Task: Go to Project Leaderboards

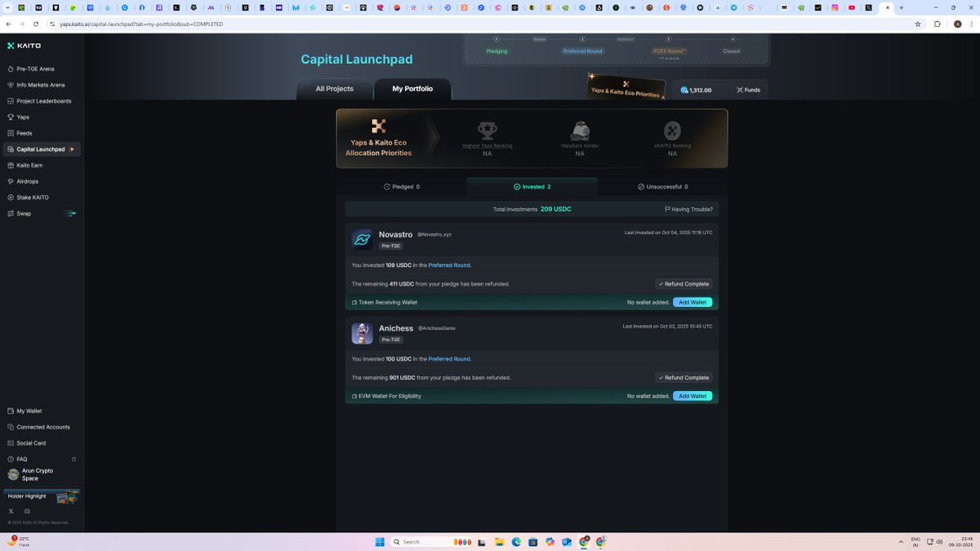Action: (43, 101)
